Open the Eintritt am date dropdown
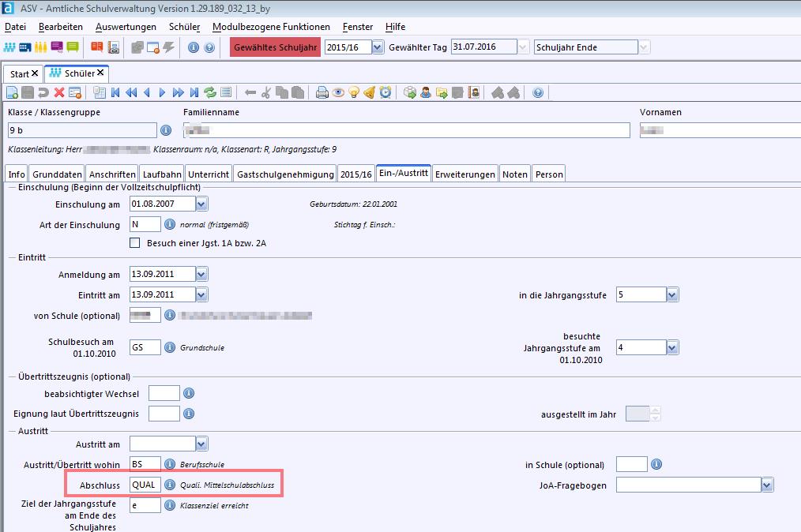Image resolution: width=801 pixels, height=532 pixels. (x=201, y=294)
